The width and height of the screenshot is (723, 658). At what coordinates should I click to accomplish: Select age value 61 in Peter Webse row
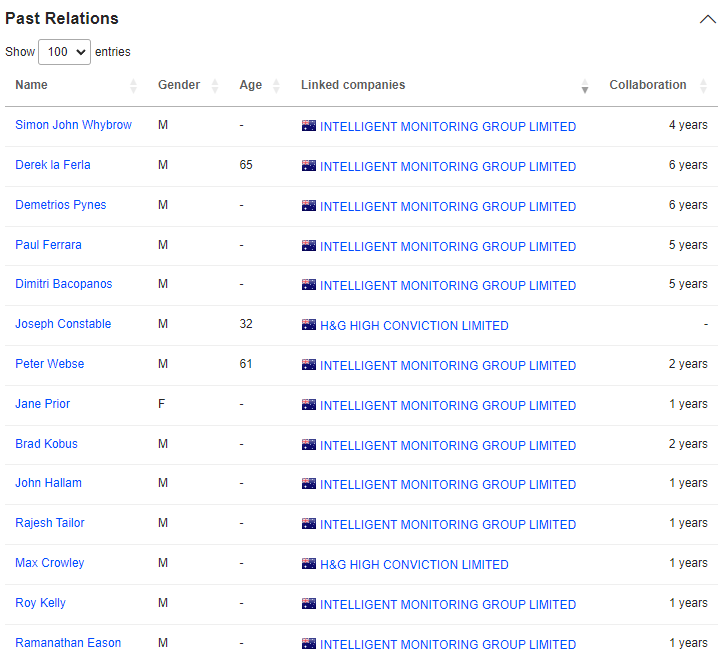246,364
